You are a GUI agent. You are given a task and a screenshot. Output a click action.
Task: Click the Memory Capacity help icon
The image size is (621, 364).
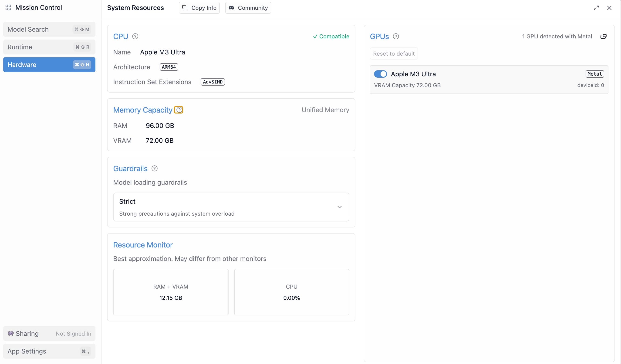(179, 110)
